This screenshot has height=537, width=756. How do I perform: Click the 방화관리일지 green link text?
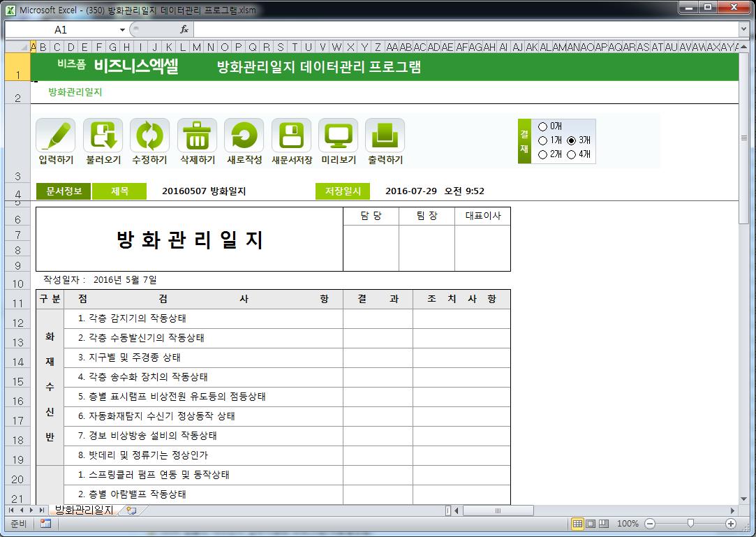(x=75, y=92)
